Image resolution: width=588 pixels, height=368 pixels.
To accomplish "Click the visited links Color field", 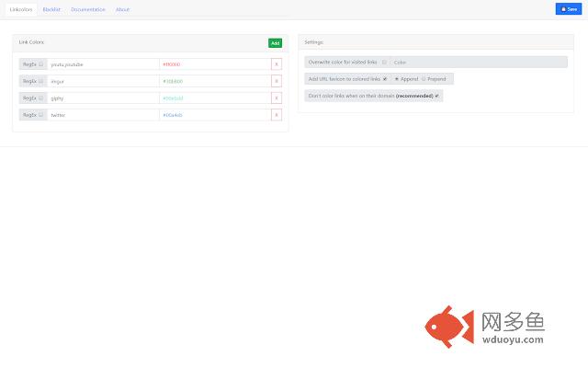I will (479, 63).
